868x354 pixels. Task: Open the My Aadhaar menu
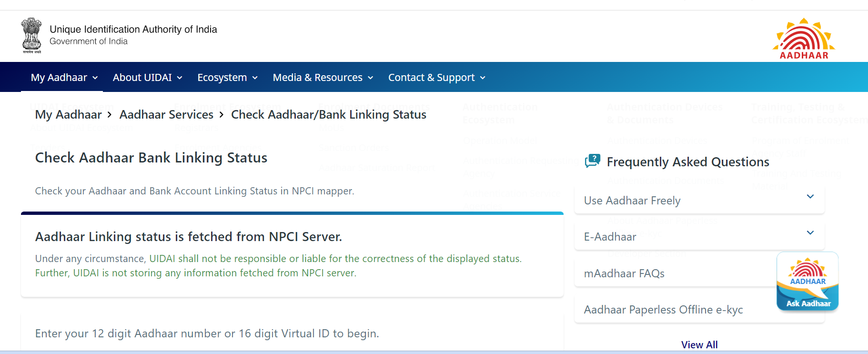64,77
